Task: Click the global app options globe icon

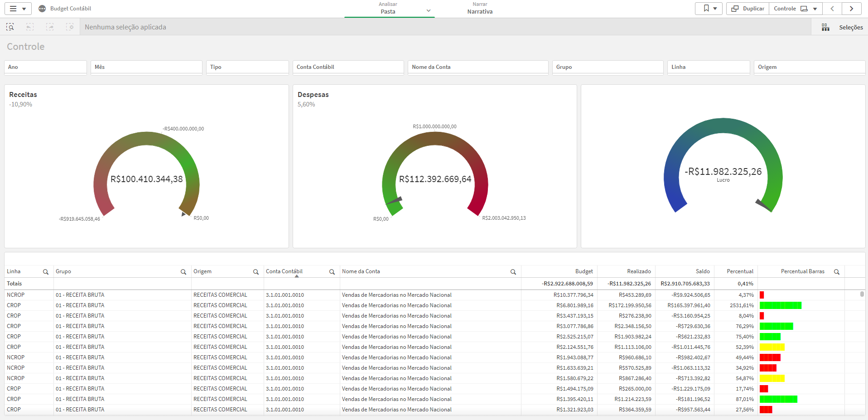Action: [42, 8]
